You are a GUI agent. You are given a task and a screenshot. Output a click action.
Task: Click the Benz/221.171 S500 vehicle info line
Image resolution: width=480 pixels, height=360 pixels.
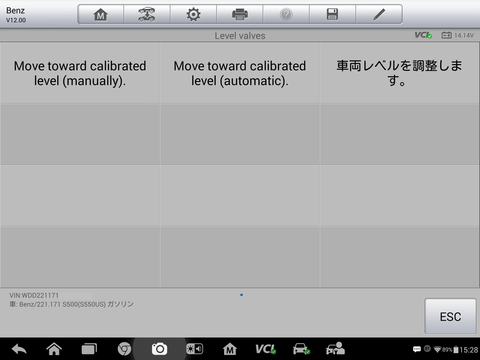pyautogui.click(x=71, y=304)
